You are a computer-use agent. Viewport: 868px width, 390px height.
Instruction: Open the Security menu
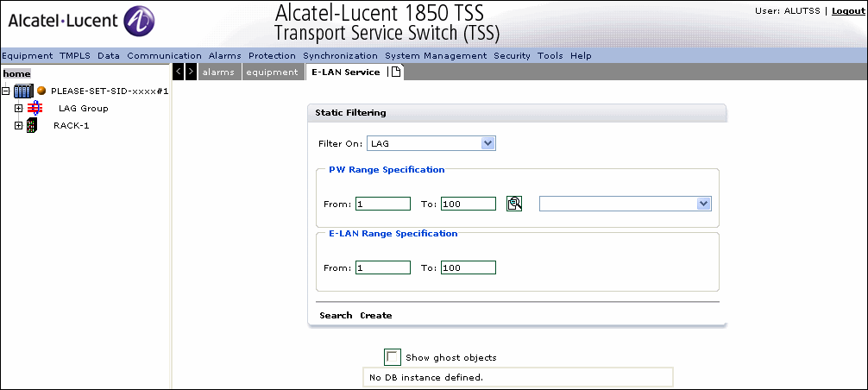click(x=512, y=56)
